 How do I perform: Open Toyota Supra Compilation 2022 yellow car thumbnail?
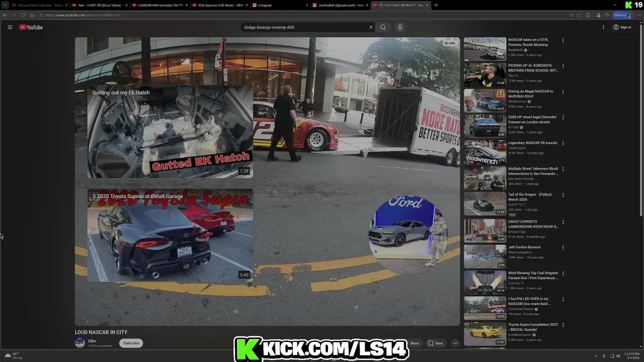coord(485,333)
